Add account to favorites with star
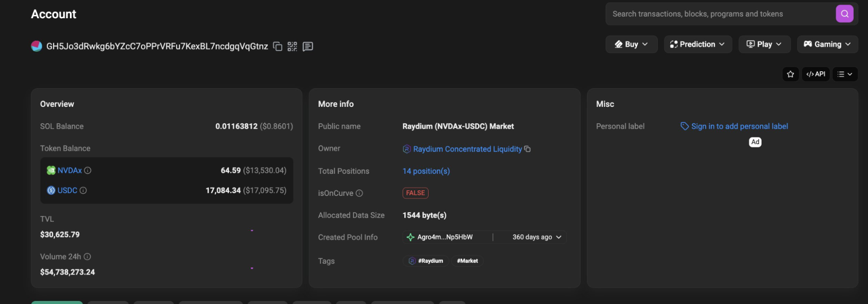The width and height of the screenshot is (868, 304). 790,74
